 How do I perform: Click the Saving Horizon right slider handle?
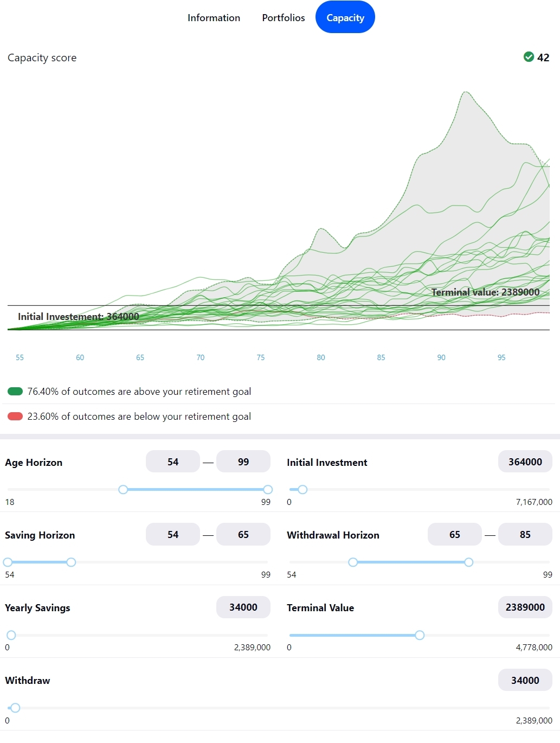point(71,562)
